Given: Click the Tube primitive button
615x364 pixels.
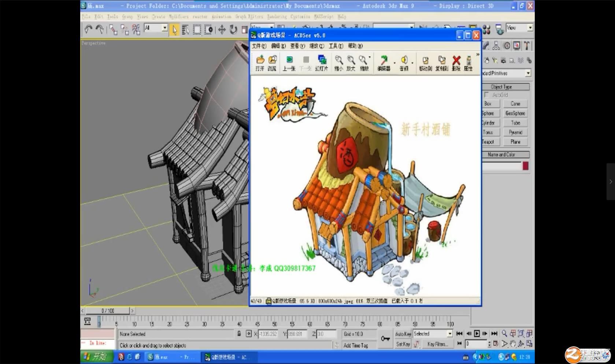Looking at the screenshot, I should coord(515,123).
